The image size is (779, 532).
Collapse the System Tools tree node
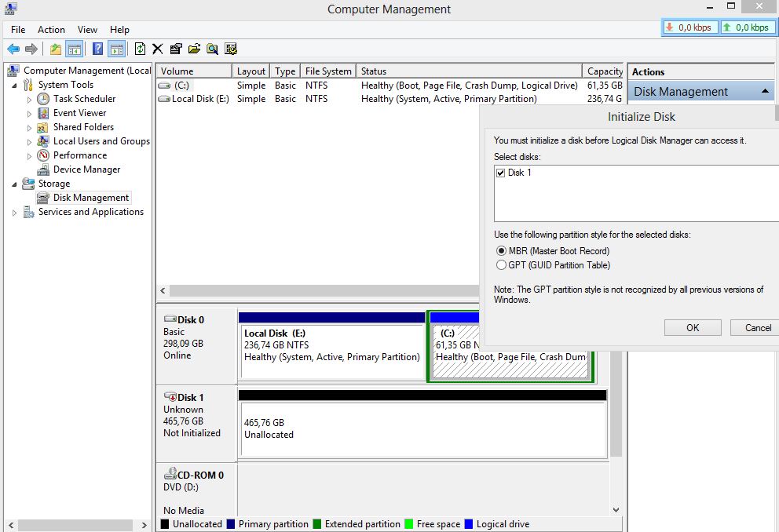(15, 85)
